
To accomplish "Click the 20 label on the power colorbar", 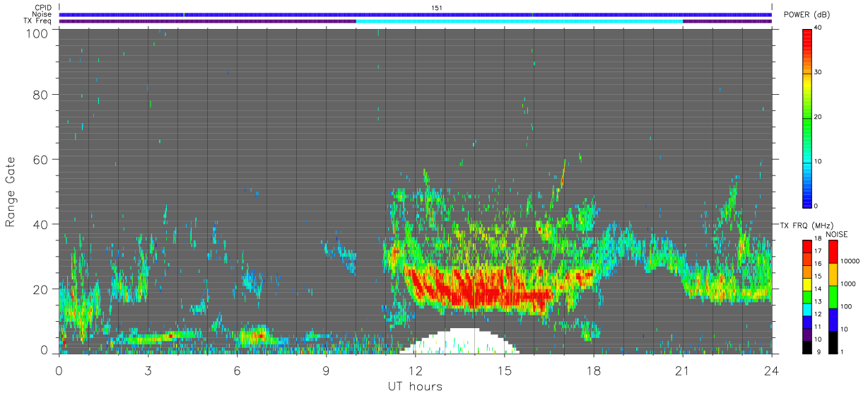I will tap(818, 117).
